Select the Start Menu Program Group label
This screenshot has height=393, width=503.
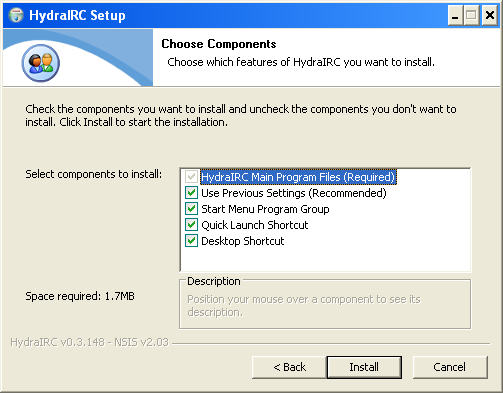point(265,209)
